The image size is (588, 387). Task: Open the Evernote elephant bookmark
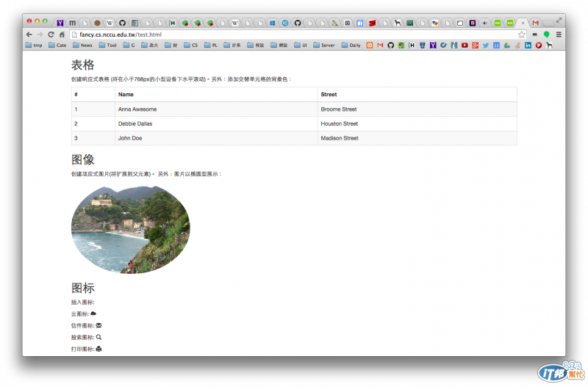401,46
